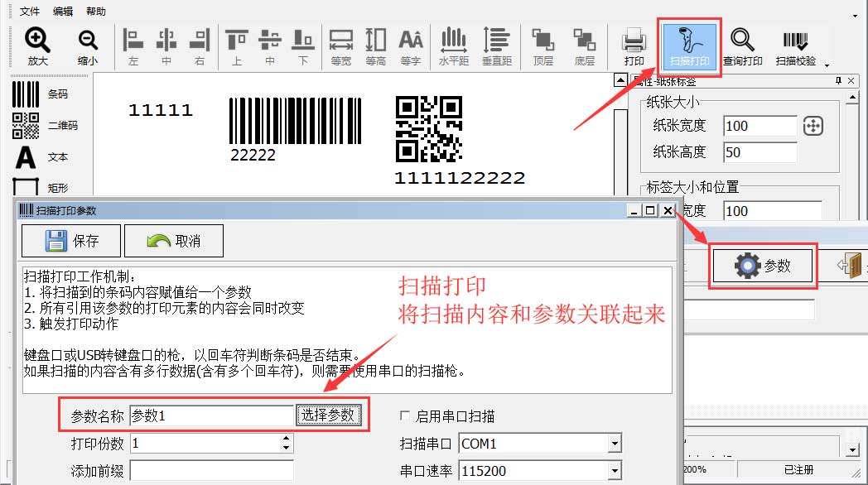Expand the 扫描校验 toolbar dropdown arrow
This screenshot has height=485, width=868.
[x=826, y=64]
